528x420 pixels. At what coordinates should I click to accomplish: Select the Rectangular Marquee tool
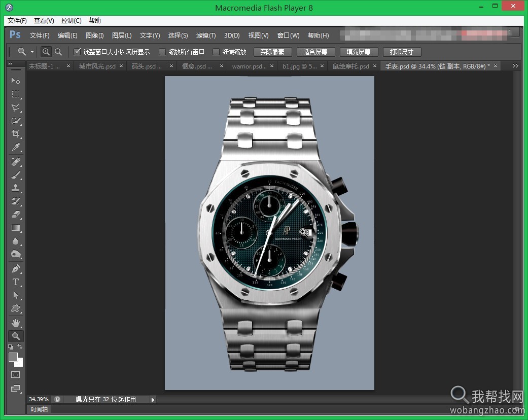16,94
